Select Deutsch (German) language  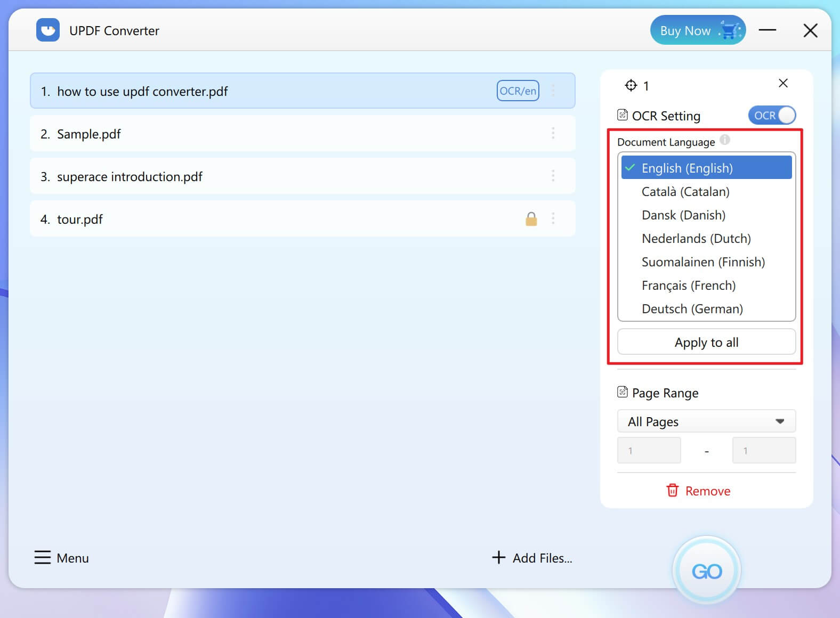tap(707, 308)
